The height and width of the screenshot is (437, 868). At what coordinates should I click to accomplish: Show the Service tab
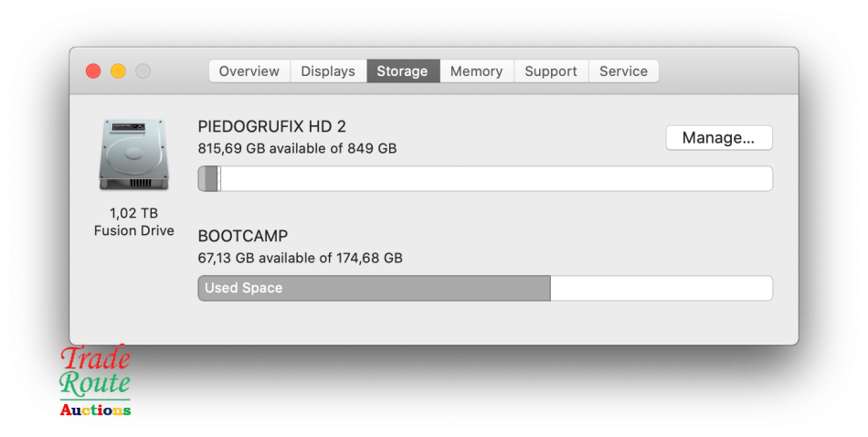(x=623, y=71)
